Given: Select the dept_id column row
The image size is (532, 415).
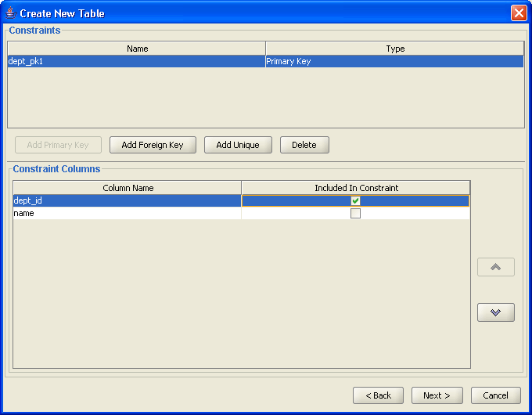Looking at the screenshot, I should (x=127, y=201).
